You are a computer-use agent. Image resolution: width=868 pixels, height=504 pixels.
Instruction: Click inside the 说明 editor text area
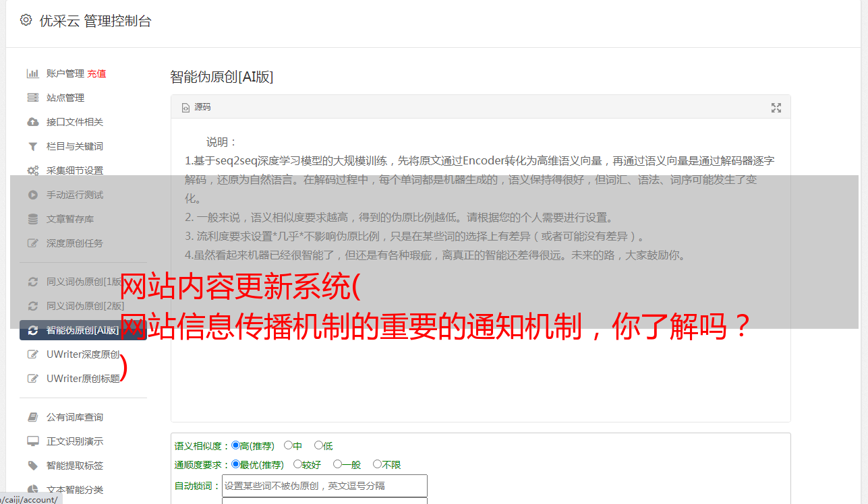(480, 270)
